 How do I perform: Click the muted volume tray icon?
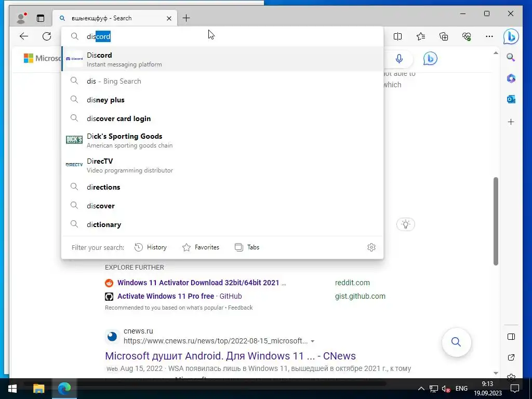pyautogui.click(x=446, y=389)
